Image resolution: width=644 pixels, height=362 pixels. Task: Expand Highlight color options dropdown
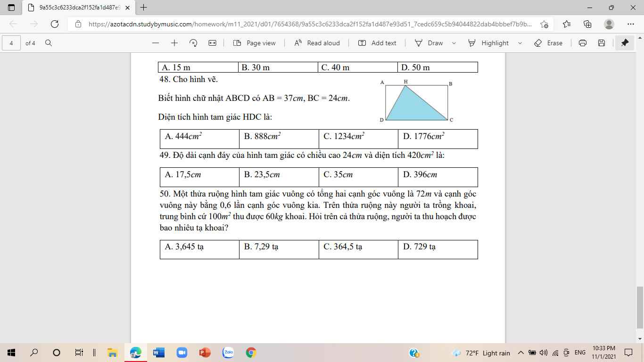click(x=520, y=43)
